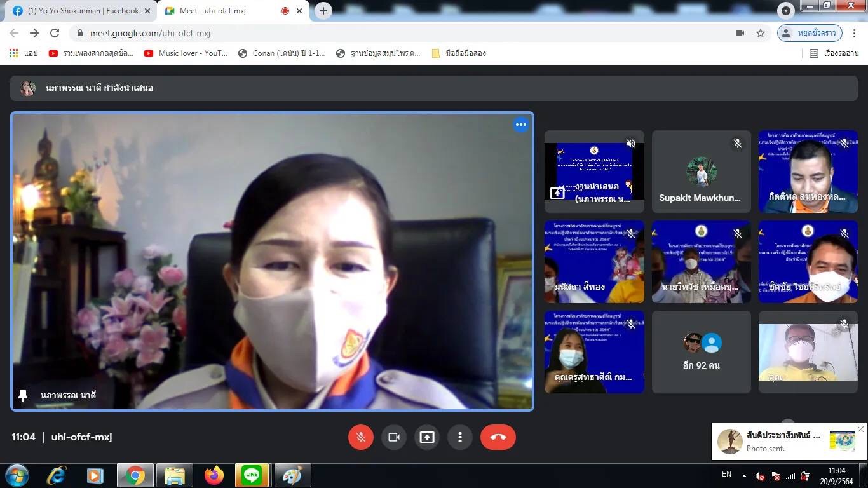This screenshot has width=868, height=488.
Task: Close the Facebook browser tab
Action: click(x=147, y=11)
